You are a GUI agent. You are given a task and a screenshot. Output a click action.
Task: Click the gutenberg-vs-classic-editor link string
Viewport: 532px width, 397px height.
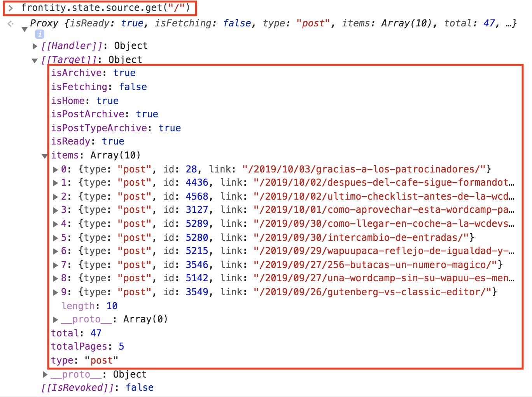tap(373, 292)
